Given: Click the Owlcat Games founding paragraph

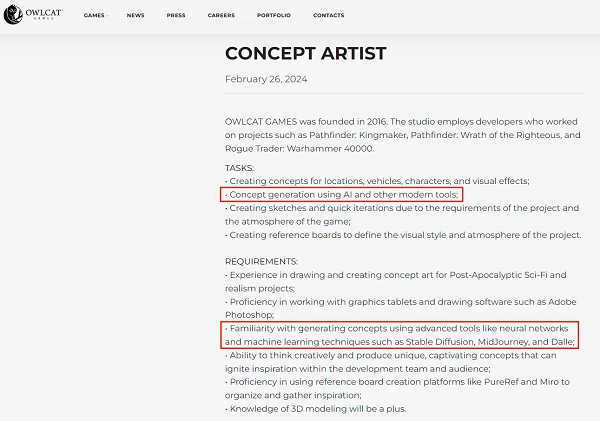Looking at the screenshot, I should point(401,134).
